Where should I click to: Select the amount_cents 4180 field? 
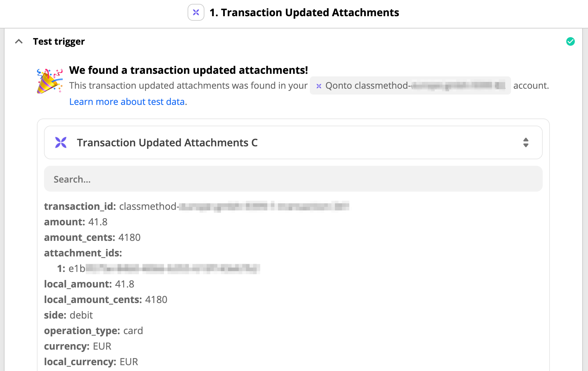92,237
